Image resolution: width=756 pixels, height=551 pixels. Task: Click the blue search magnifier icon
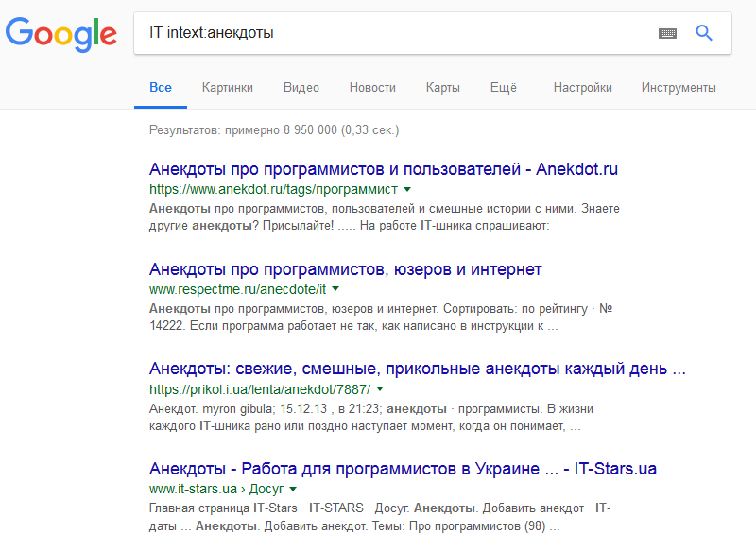pyautogui.click(x=704, y=33)
